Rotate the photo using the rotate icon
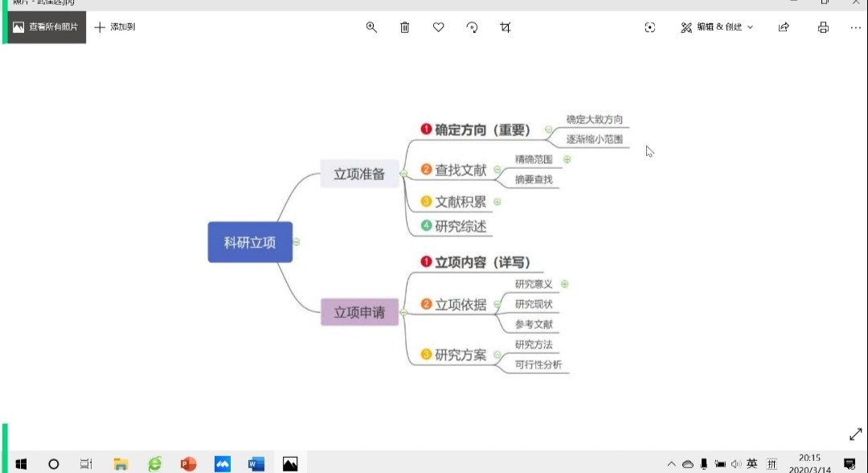The width and height of the screenshot is (868, 473). click(x=473, y=27)
